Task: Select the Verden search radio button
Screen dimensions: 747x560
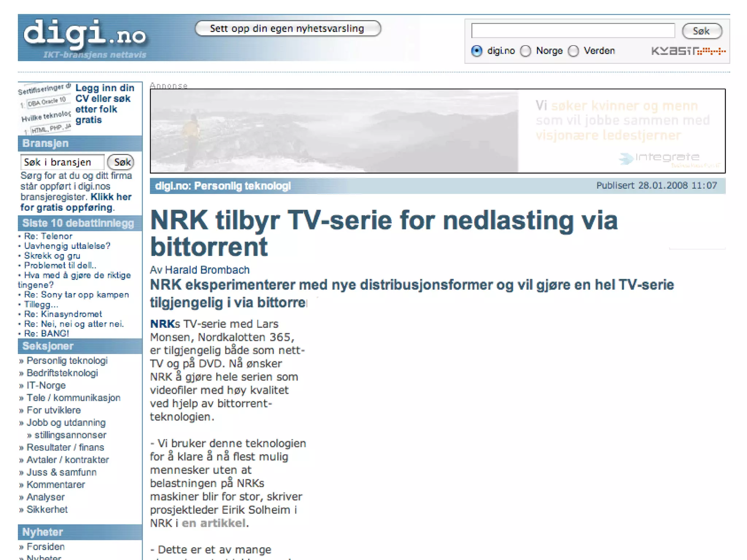Action: 574,51
